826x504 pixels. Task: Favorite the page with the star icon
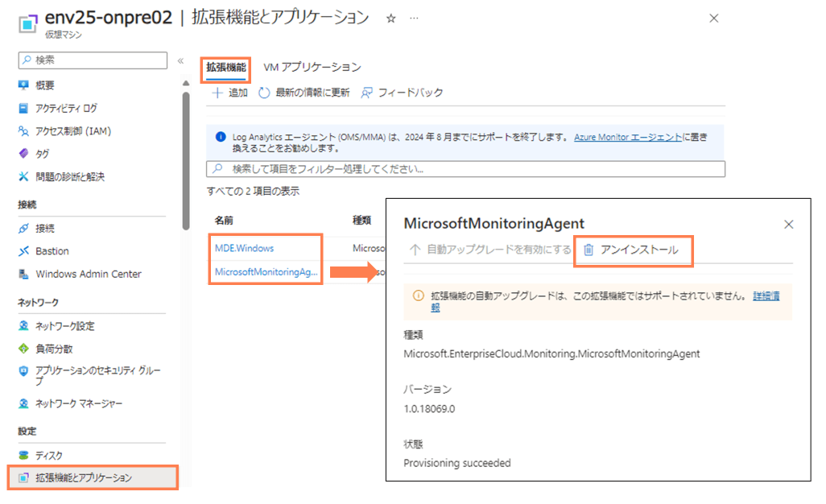[391, 19]
